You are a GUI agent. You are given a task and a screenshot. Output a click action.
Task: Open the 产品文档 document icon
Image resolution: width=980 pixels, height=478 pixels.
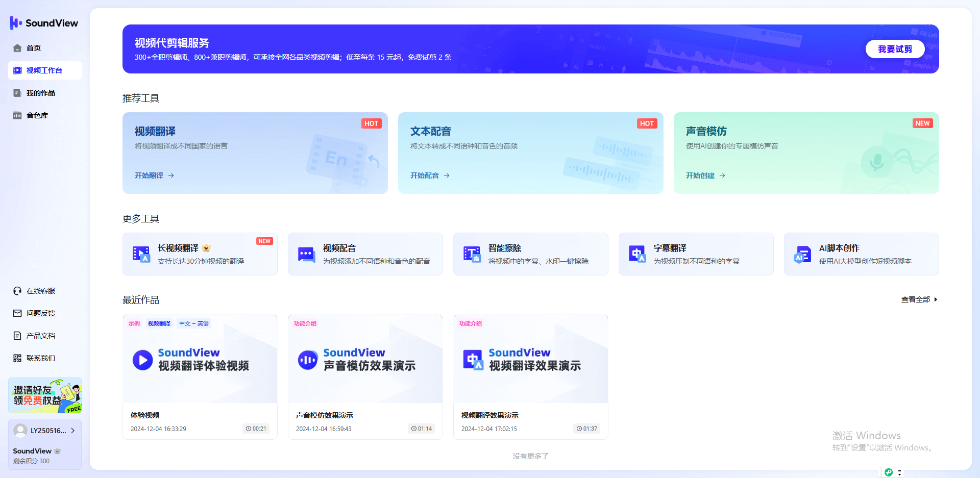pos(17,336)
